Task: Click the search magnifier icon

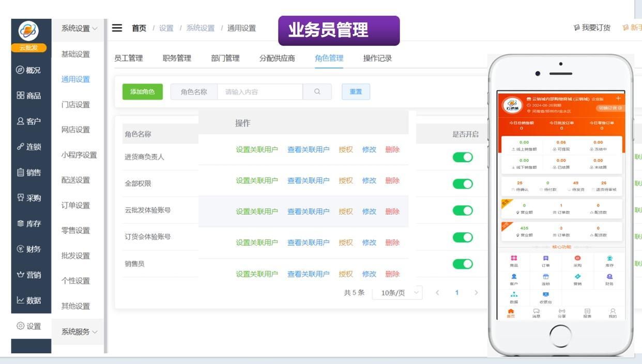Action: pos(317,92)
